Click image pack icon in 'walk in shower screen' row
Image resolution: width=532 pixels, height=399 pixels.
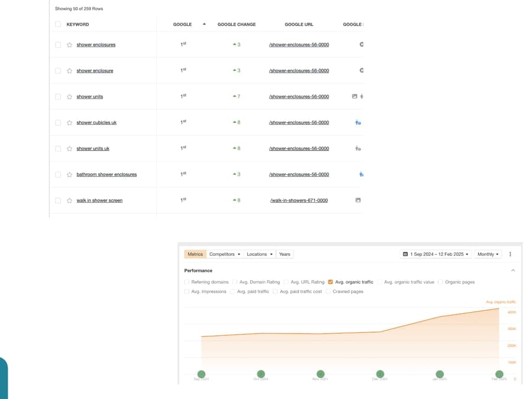[x=358, y=200]
